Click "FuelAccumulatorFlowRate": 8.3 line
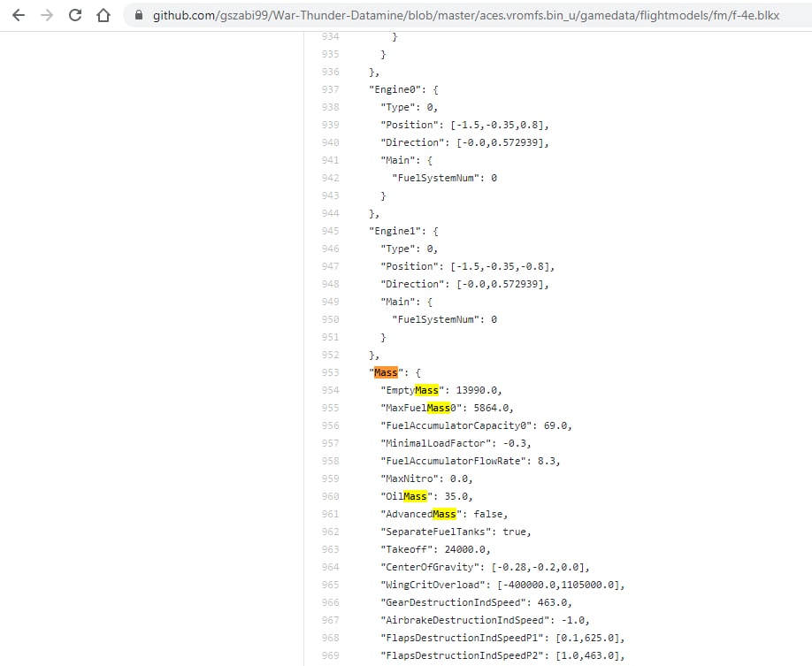The height and width of the screenshot is (666, 812). tap(471, 461)
